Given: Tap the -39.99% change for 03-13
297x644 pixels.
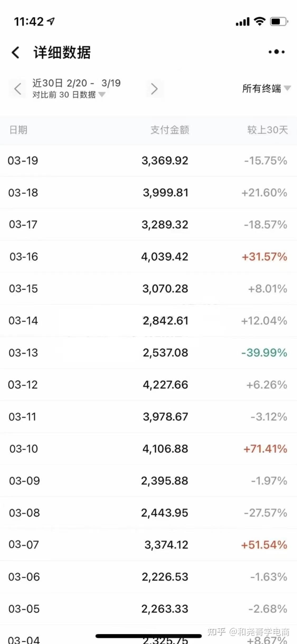Looking at the screenshot, I should [x=264, y=353].
